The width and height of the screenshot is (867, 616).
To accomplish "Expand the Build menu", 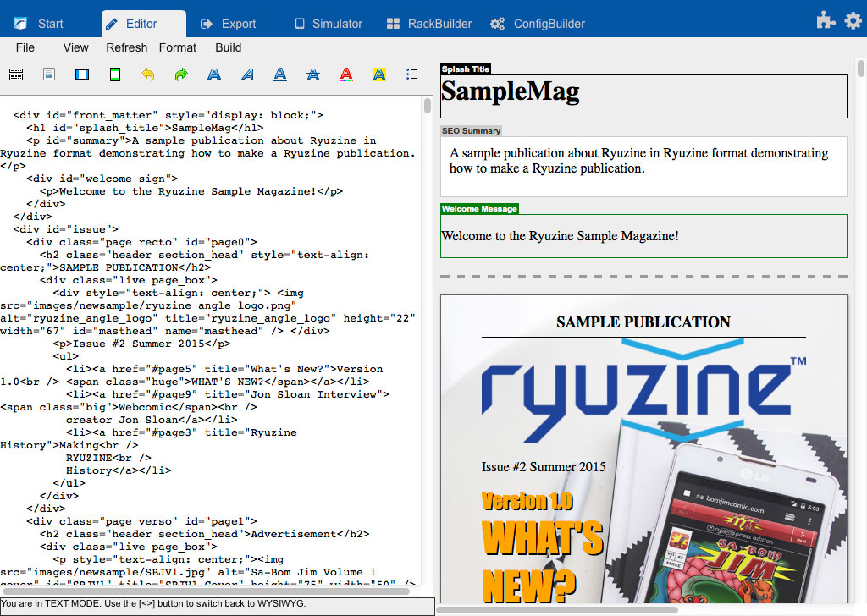I will (x=229, y=47).
